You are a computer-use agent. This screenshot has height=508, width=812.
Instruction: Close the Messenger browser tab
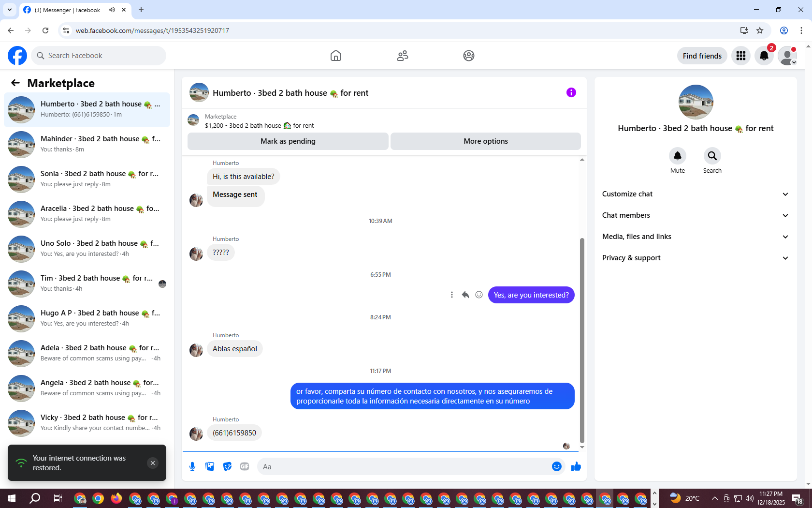point(124,10)
